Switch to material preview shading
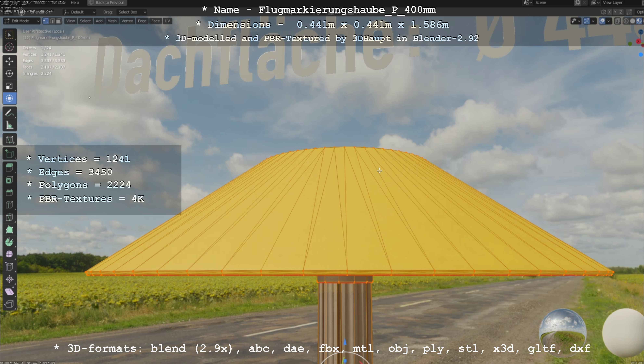The width and height of the screenshot is (644, 364). pyautogui.click(x=639, y=21)
